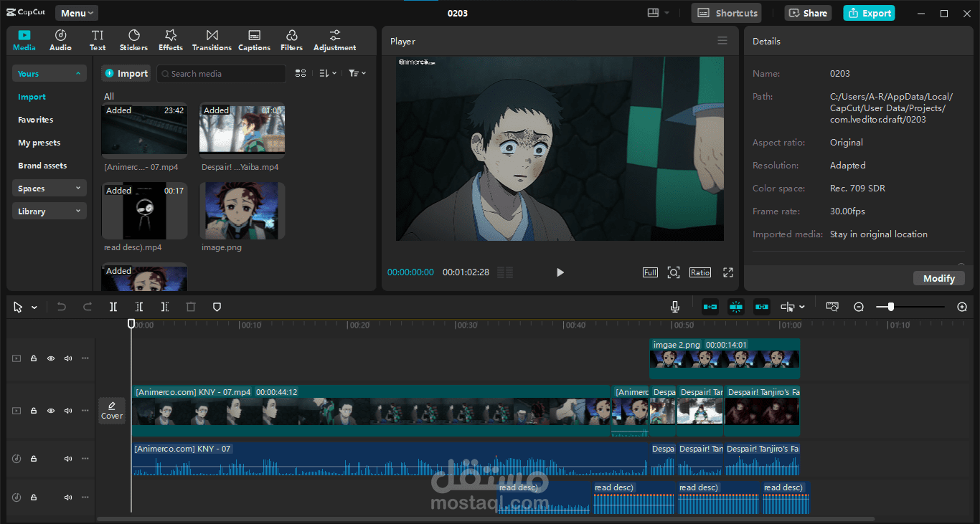
Task: Click the Record voiceover microphone icon
Action: coord(675,307)
